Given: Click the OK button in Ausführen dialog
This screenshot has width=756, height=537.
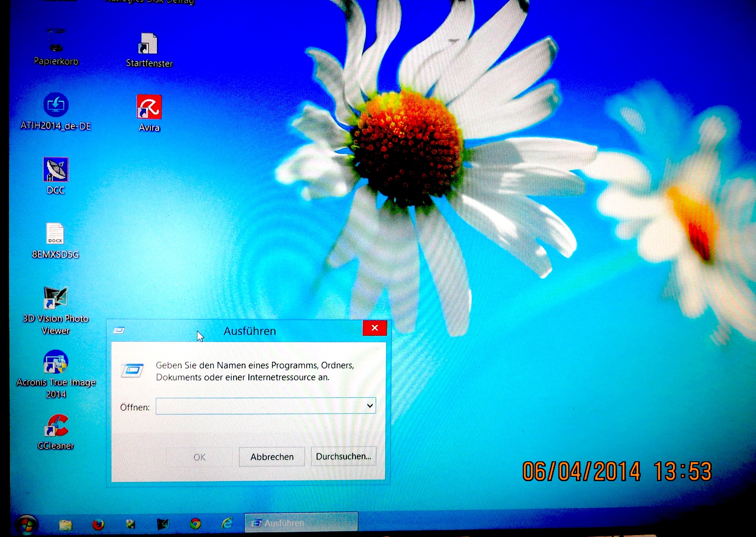Looking at the screenshot, I should (x=200, y=457).
